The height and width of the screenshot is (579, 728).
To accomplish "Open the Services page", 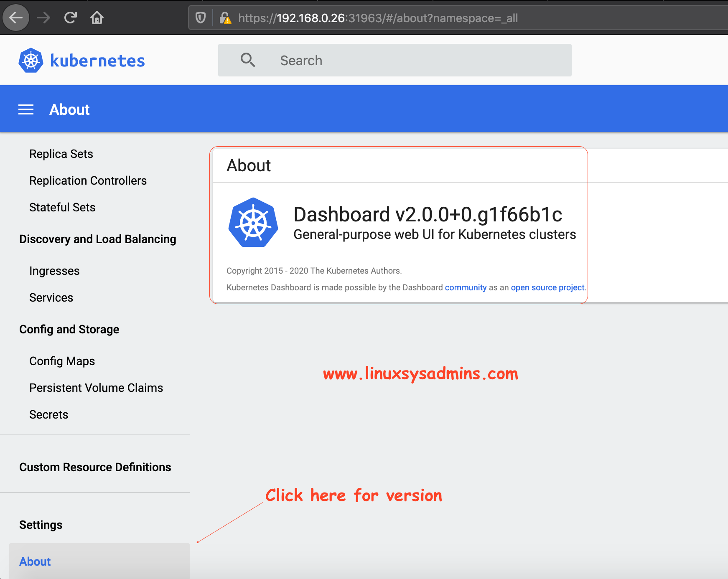I will (x=51, y=297).
